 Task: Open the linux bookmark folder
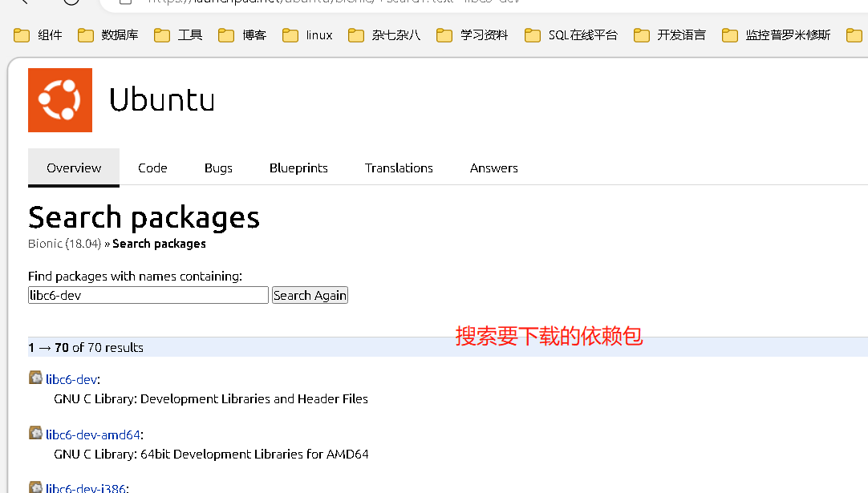point(307,35)
